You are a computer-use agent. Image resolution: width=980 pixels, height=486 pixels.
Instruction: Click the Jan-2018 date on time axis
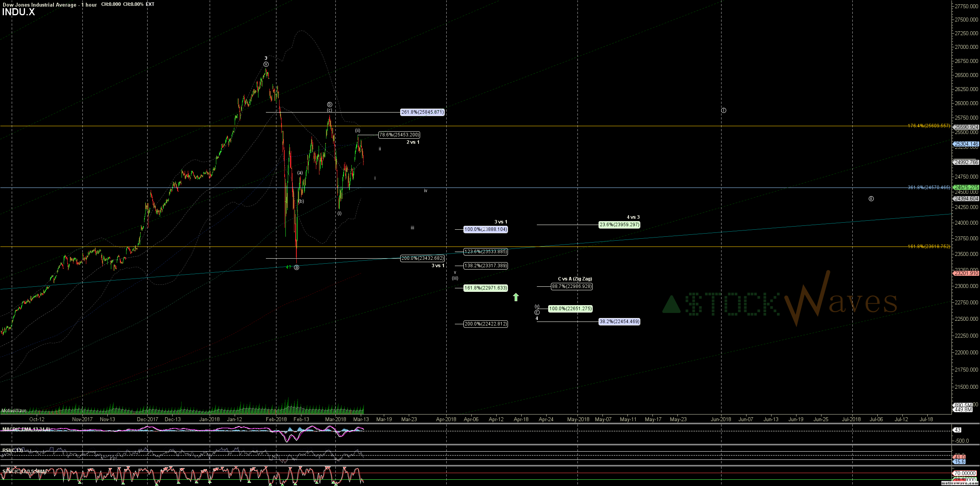(x=210, y=419)
